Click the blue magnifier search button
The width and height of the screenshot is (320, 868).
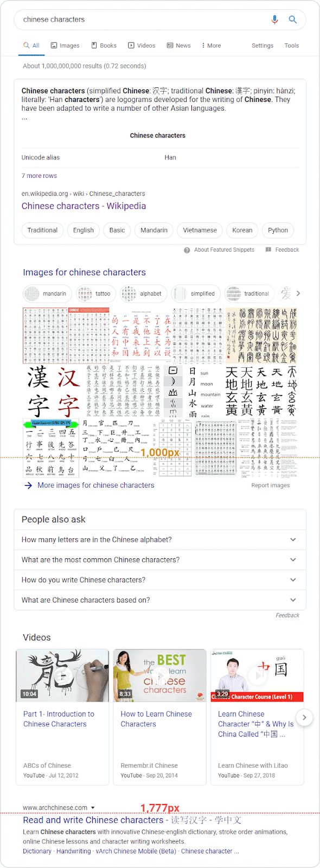click(292, 20)
